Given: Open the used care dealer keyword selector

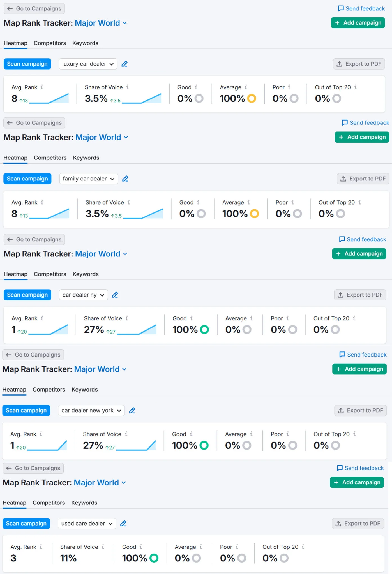Looking at the screenshot, I should pos(87,524).
